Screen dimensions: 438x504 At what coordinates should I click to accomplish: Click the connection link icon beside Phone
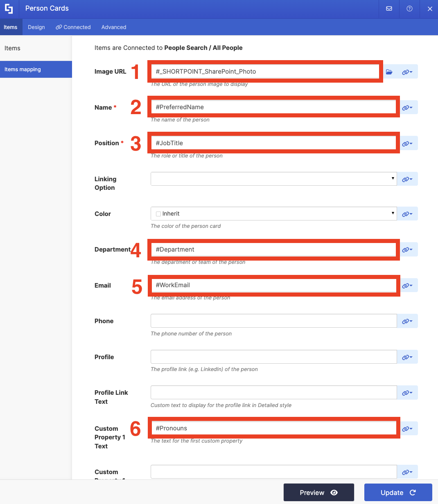click(407, 321)
